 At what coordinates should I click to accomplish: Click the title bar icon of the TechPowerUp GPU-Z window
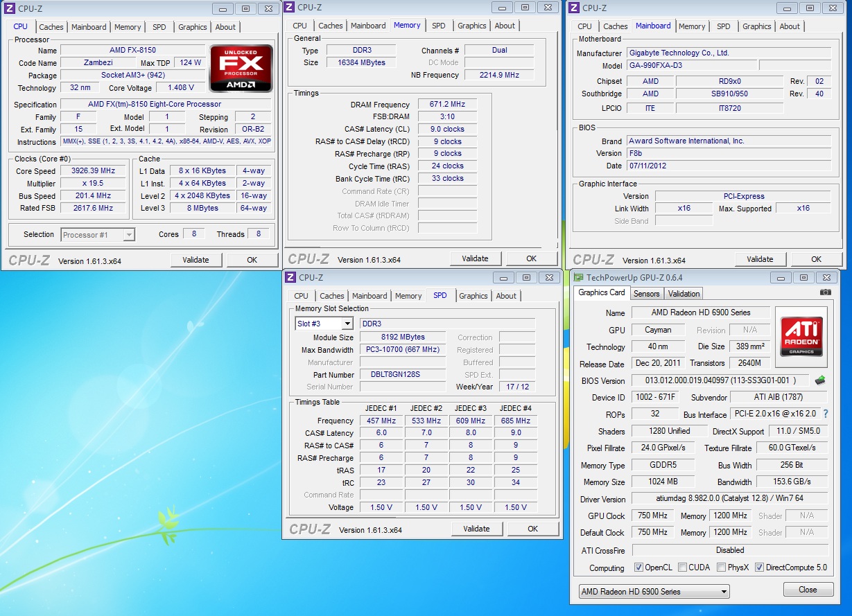coord(578,277)
